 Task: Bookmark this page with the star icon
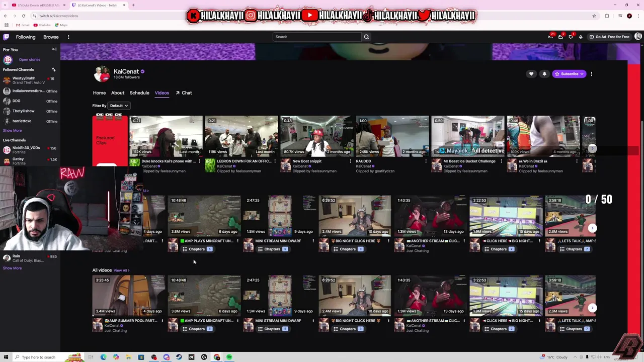(x=594, y=16)
